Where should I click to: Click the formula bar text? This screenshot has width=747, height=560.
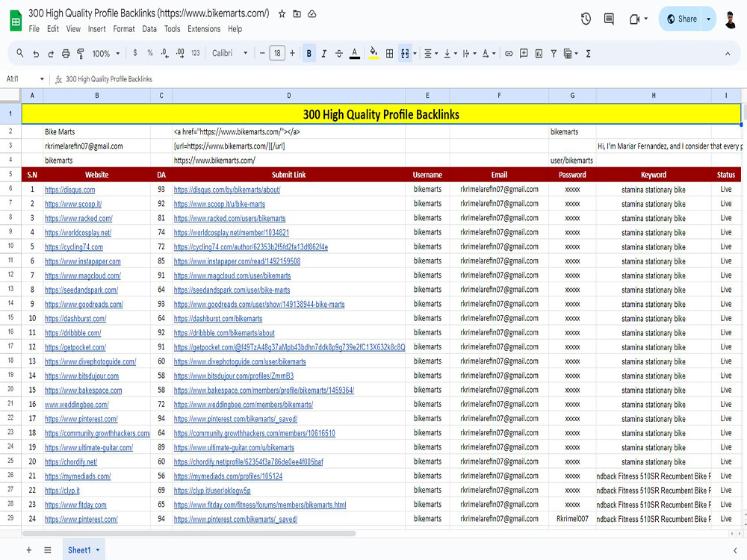109,79
